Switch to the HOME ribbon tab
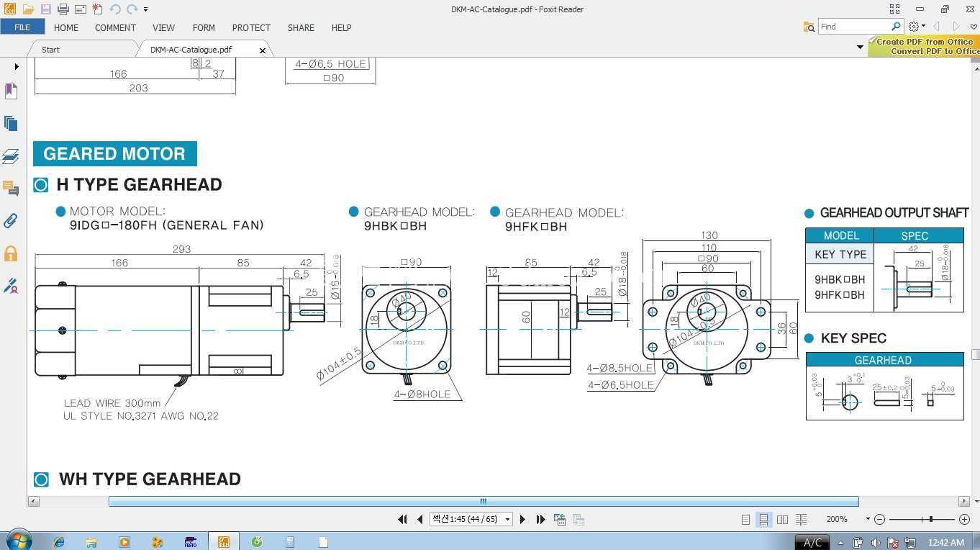980x550 pixels. pyautogui.click(x=66, y=27)
